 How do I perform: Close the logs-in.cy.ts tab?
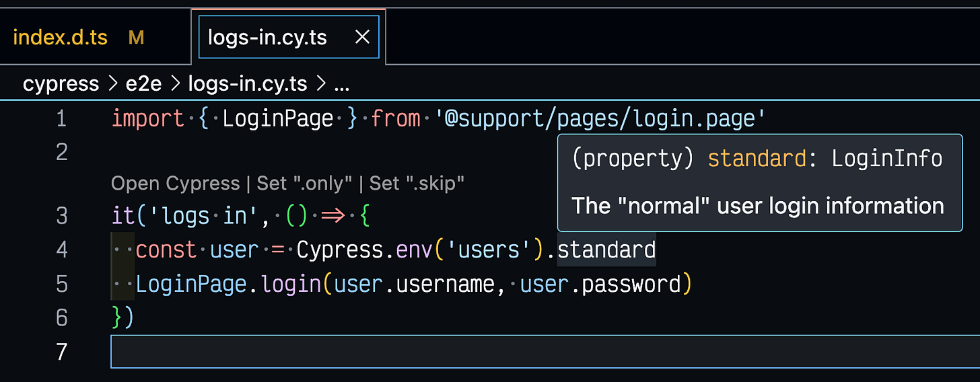click(x=362, y=38)
